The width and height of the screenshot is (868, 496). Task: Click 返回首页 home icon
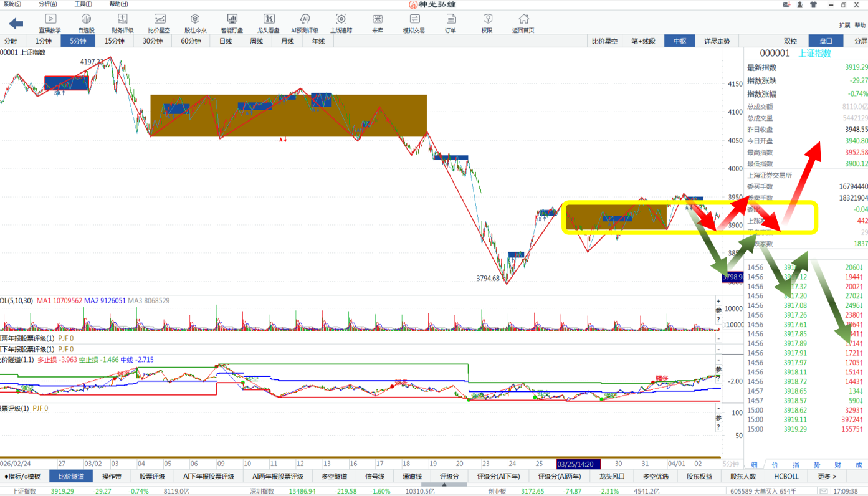coord(523,23)
